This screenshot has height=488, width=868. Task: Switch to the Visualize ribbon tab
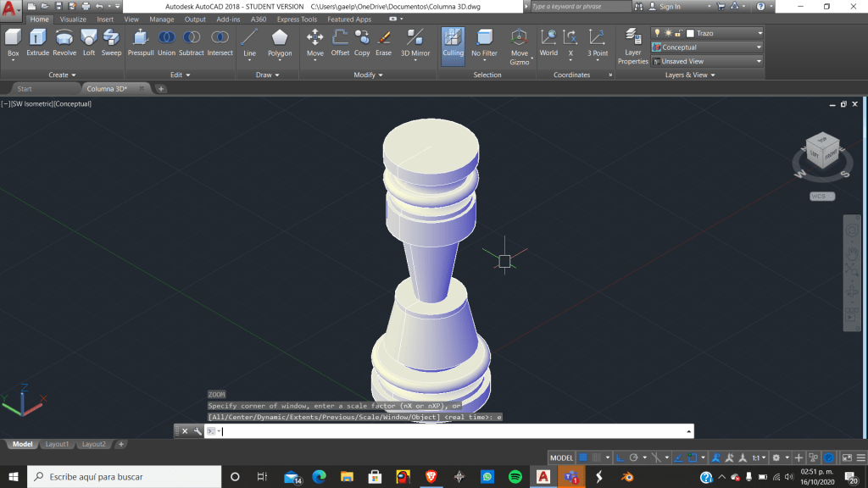click(73, 19)
